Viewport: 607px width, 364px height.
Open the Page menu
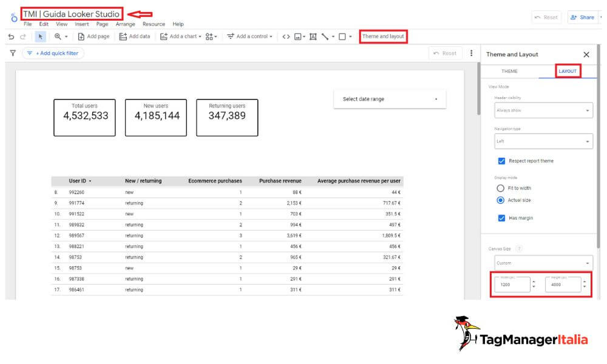102,24
